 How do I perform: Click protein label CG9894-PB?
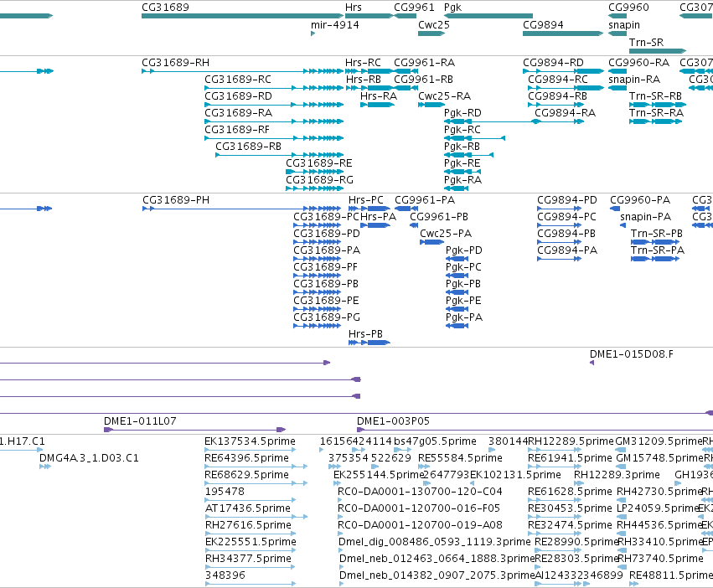566,234
